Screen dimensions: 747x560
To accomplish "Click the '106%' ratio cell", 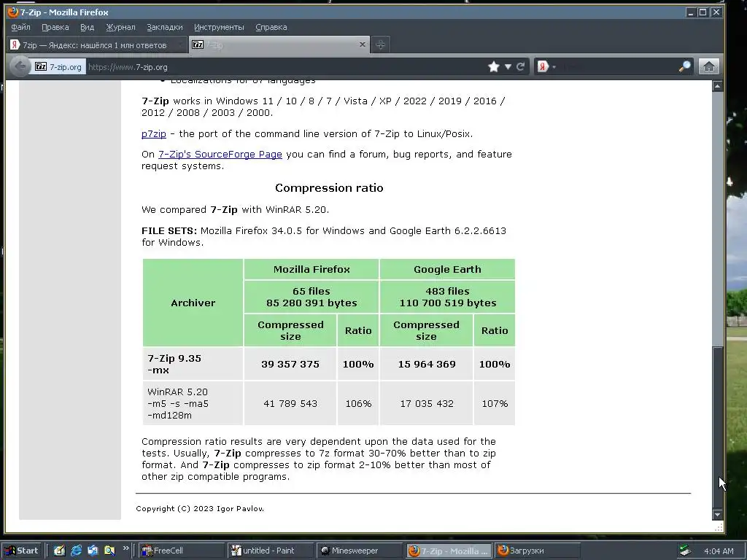I will coord(358,403).
